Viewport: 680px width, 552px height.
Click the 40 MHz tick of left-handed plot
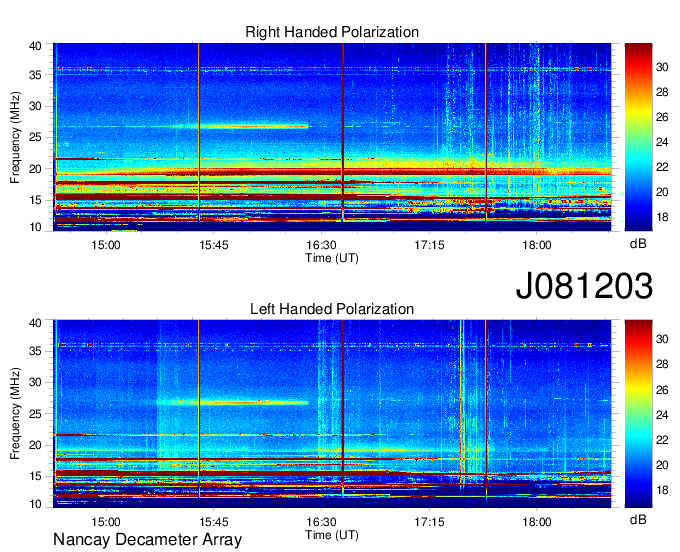coord(35,322)
